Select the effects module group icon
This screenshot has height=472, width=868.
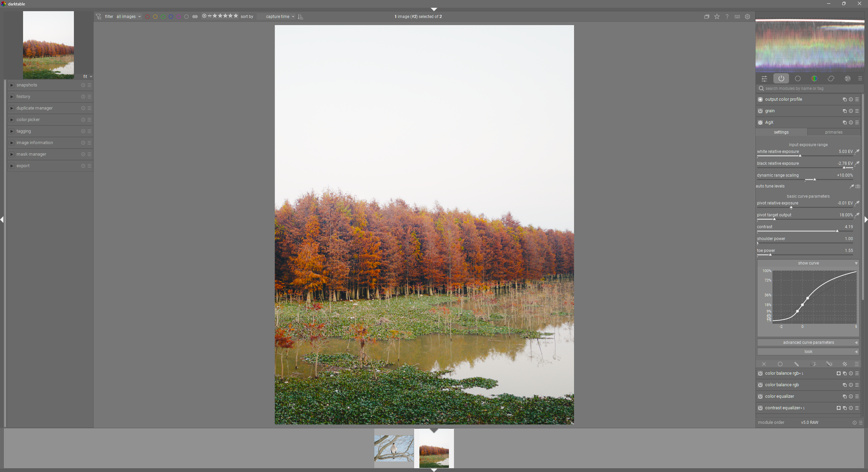click(848, 79)
